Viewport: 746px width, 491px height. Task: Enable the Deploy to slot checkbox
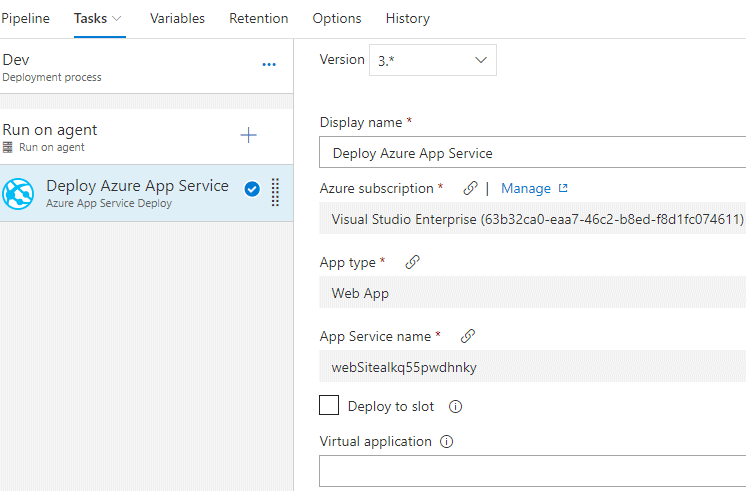(329, 405)
